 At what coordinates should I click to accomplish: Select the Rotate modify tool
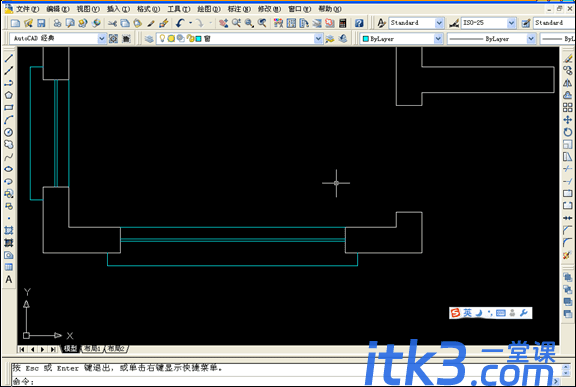(568, 132)
